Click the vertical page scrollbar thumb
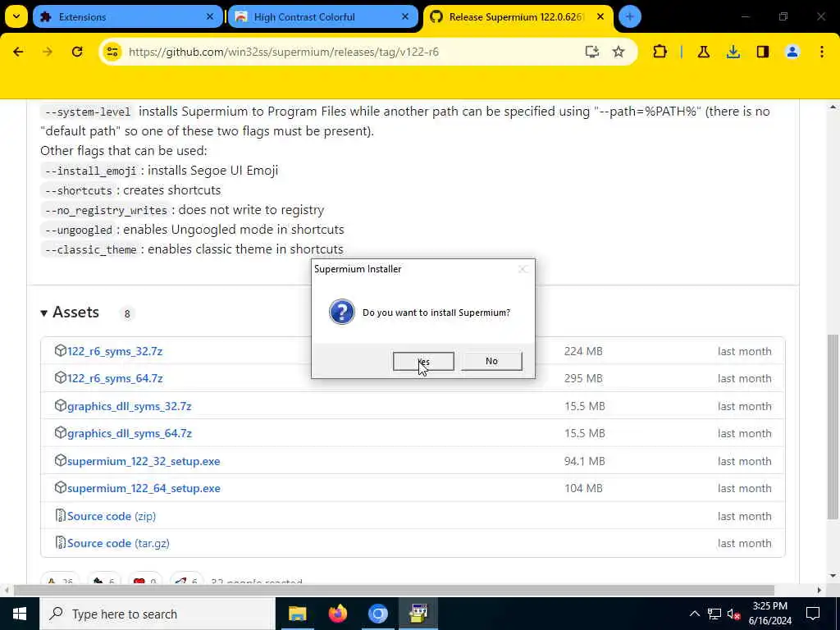The height and width of the screenshot is (630, 840). click(833, 427)
